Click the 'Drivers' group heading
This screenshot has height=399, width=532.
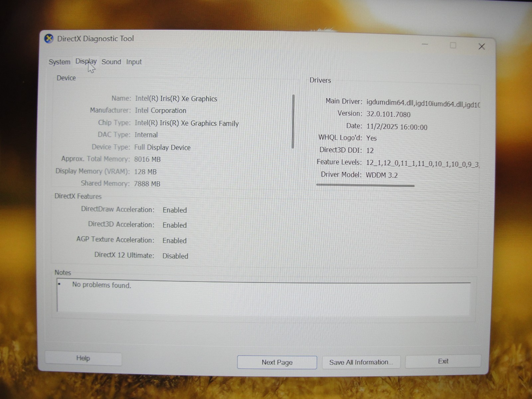(x=320, y=80)
